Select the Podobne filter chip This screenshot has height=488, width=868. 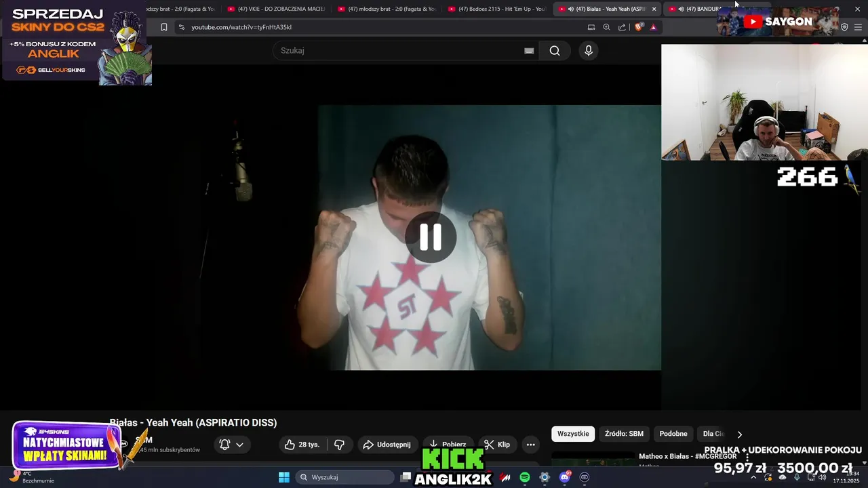(x=673, y=434)
